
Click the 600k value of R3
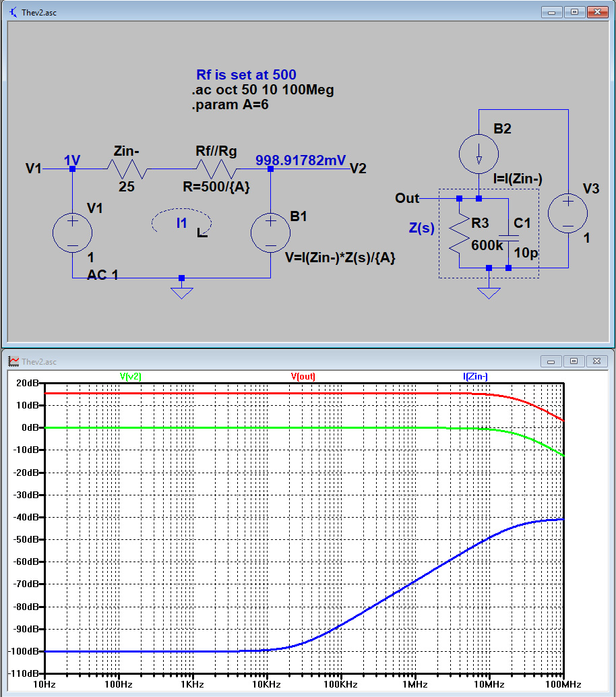[487, 245]
